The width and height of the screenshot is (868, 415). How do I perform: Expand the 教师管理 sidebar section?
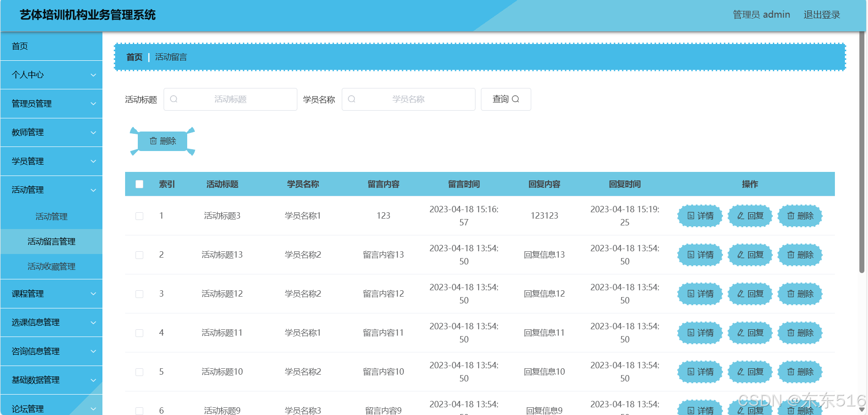click(51, 132)
